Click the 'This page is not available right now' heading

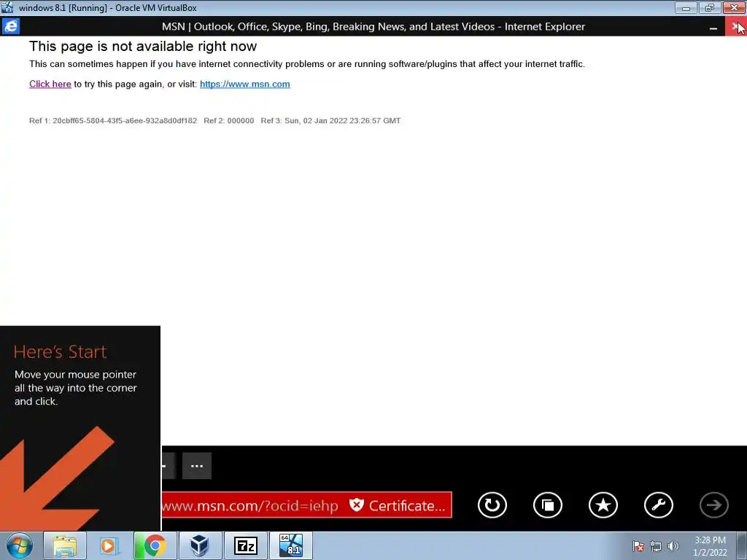143,46
